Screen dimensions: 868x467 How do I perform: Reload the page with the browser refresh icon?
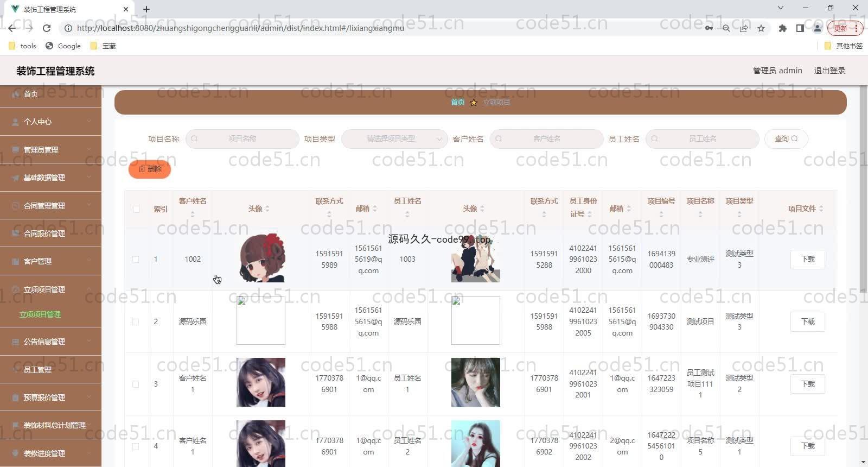click(x=47, y=28)
